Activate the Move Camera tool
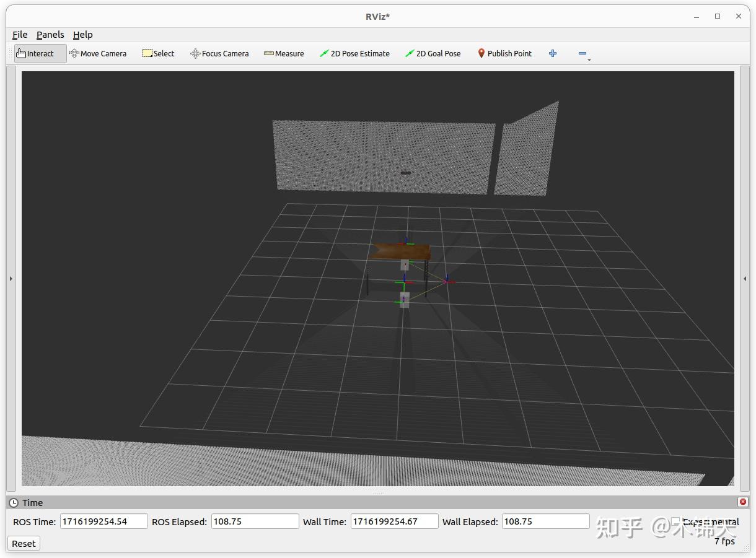 point(98,54)
